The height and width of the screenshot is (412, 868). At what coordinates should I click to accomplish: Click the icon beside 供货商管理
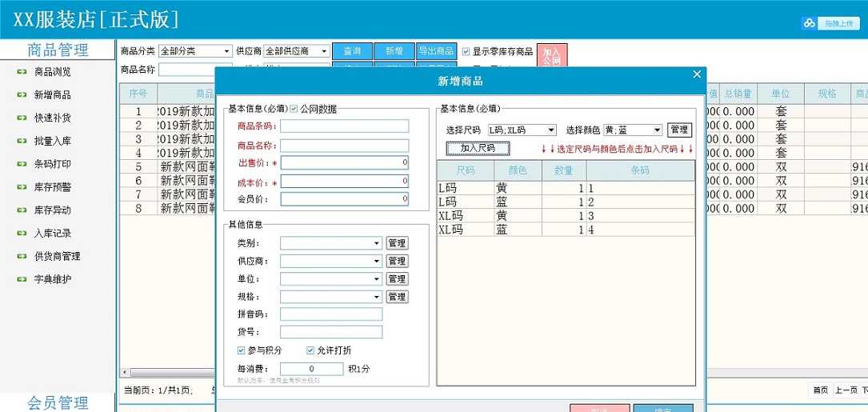tap(22, 256)
